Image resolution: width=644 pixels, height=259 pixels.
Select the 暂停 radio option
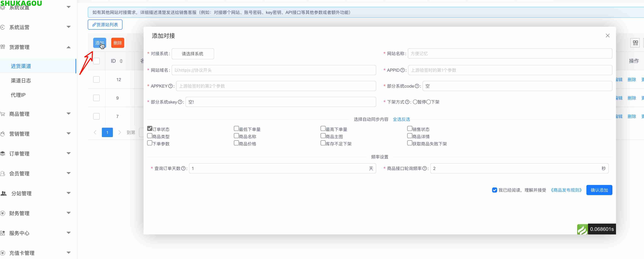(415, 102)
